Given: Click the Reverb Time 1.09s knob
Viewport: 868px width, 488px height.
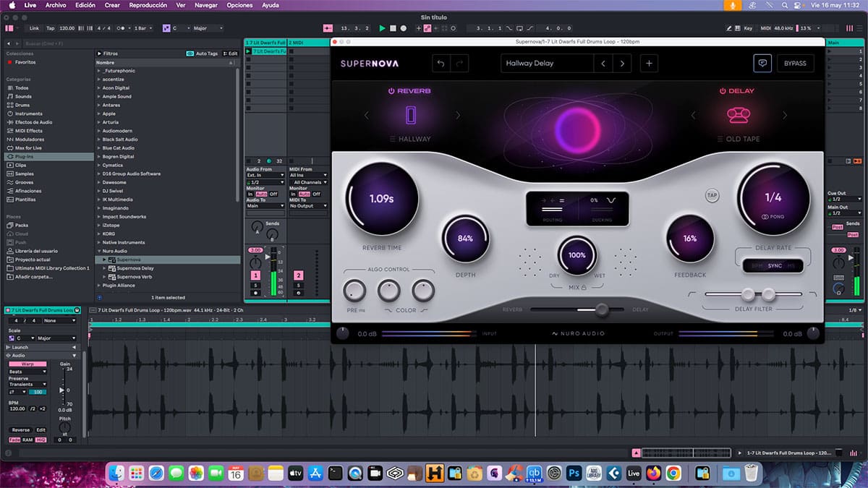Looking at the screenshot, I should [382, 198].
